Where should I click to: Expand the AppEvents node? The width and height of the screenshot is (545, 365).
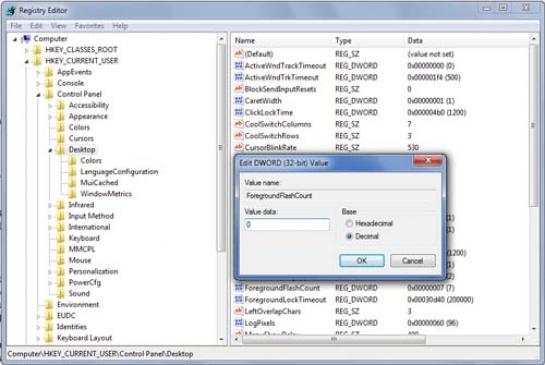[x=39, y=73]
